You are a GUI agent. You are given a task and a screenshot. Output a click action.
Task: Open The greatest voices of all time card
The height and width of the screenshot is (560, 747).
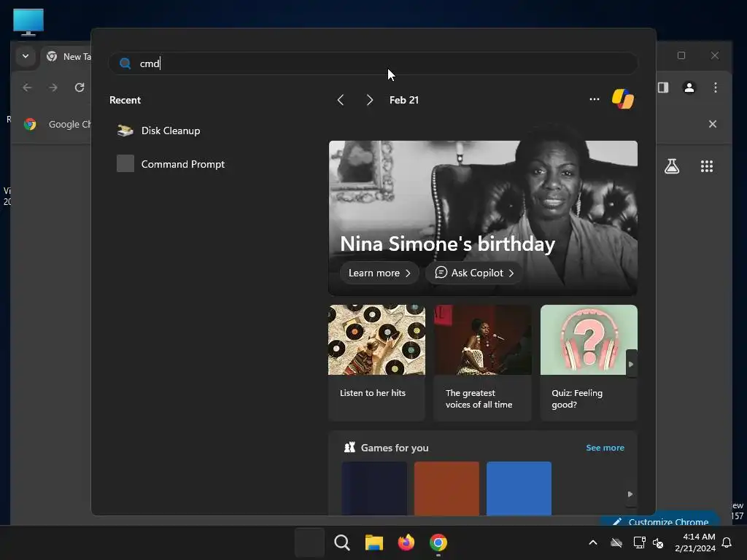[483, 363]
